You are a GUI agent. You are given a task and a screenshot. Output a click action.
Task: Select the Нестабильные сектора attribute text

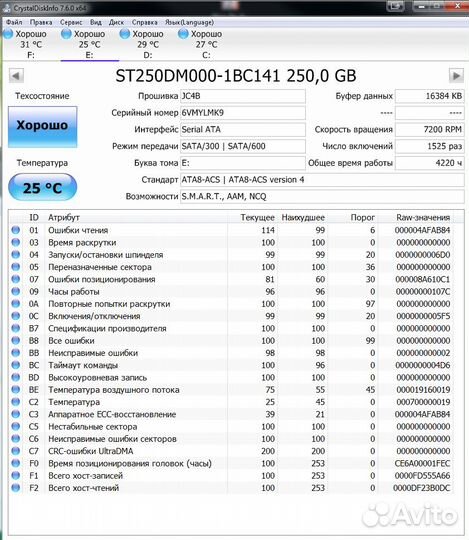click(x=93, y=426)
